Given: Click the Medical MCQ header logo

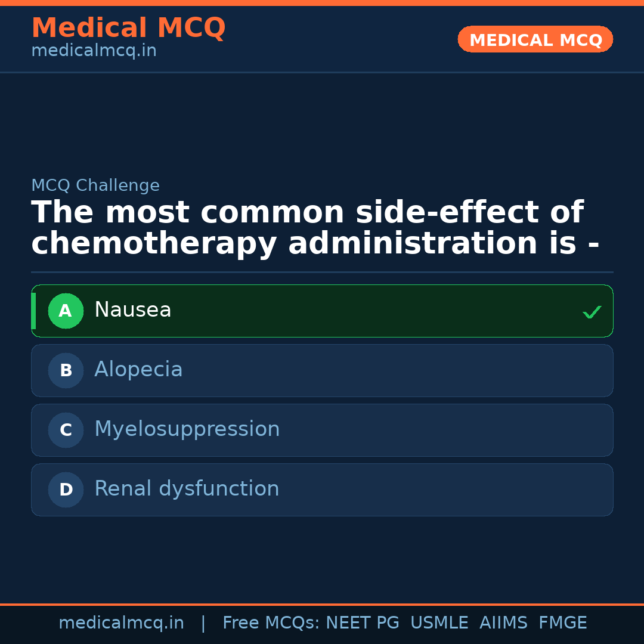Looking at the screenshot, I should pyautogui.click(x=128, y=28).
